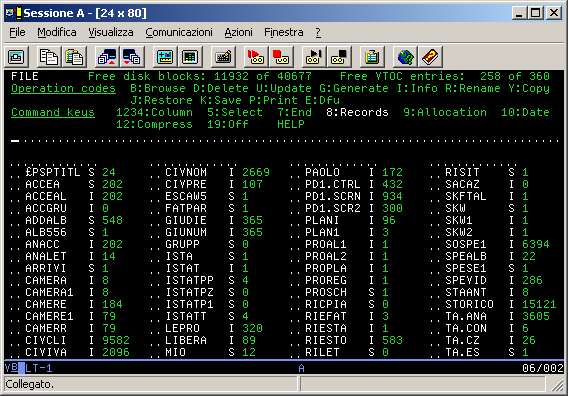Click the 10:Date command key label
Viewport: 568px width, 396px height.
525,112
